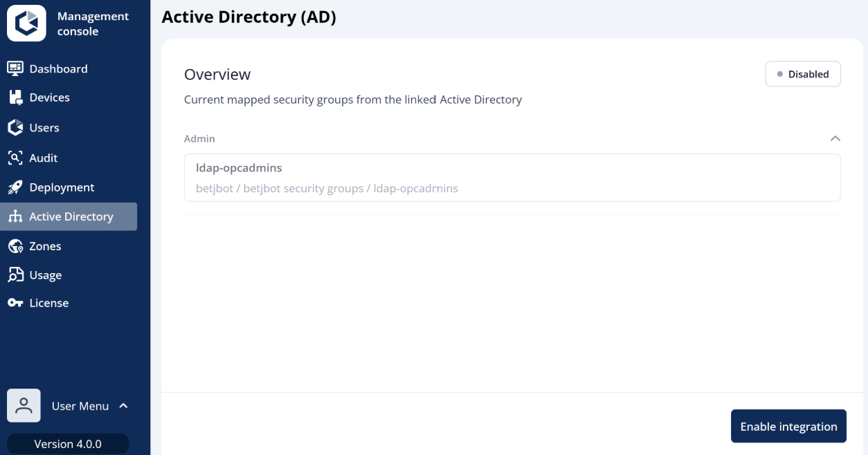
Task: Open Dashboard via its monitor icon
Action: (15, 68)
